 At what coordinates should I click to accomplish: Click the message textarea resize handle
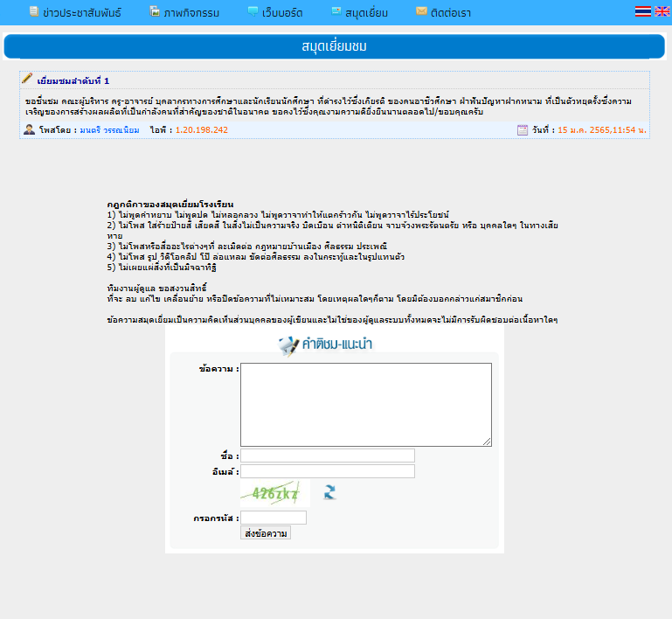[488, 442]
